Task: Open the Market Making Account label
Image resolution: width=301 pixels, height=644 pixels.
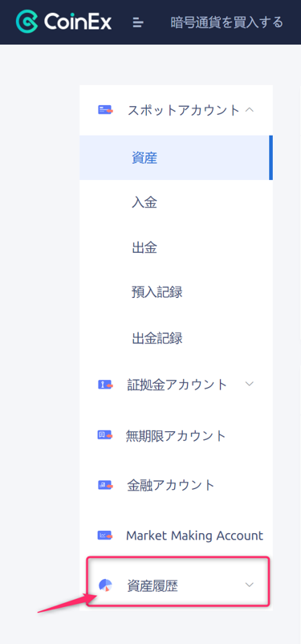Action: pyautogui.click(x=194, y=536)
